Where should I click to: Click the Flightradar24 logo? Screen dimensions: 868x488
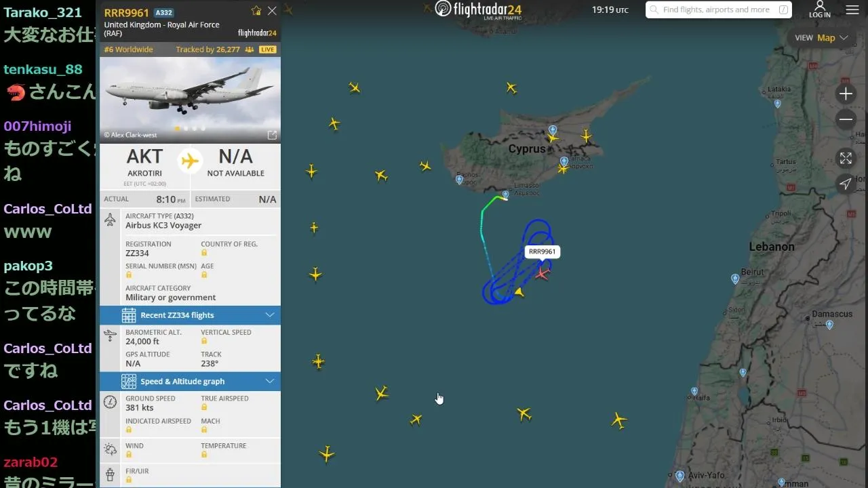click(478, 9)
